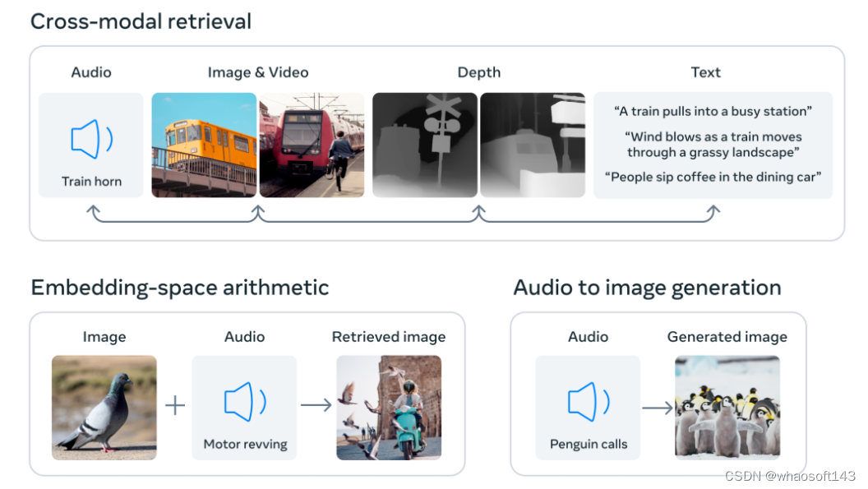The image size is (868, 489).
Task: Click the "Image & Video" column label
Action: point(258,72)
